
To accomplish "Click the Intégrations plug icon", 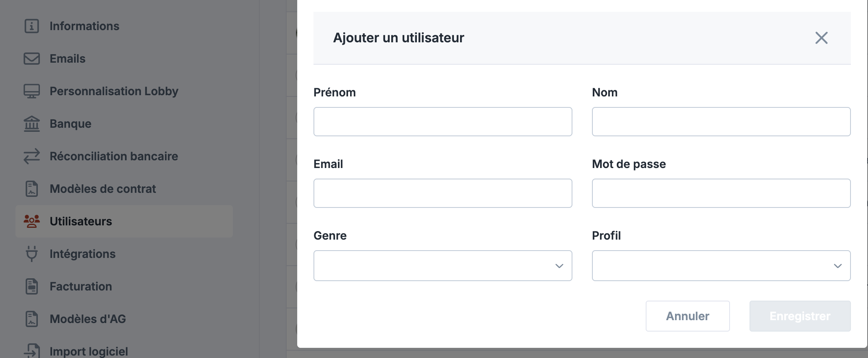I will point(32,254).
